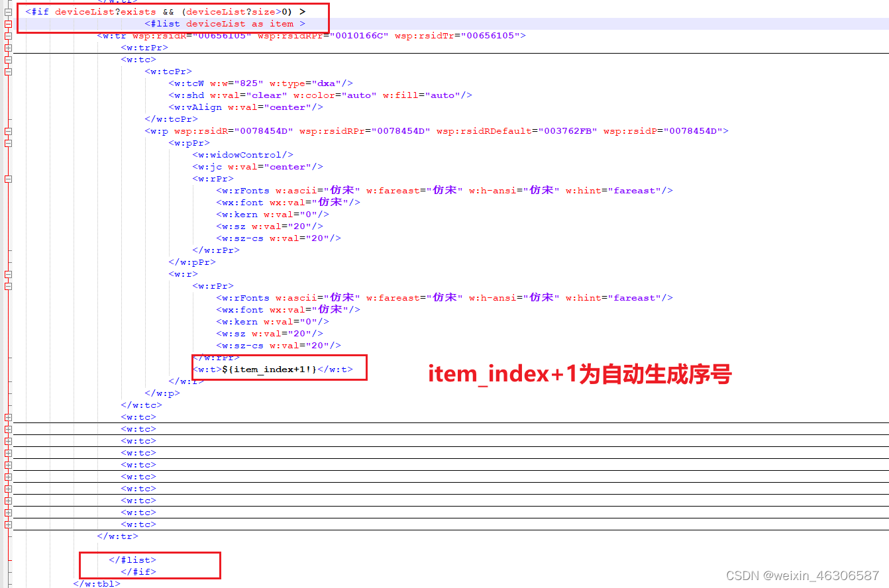This screenshot has height=588, width=889.
Task: Collapse the w:tcPr fold marker
Action: (x=8, y=72)
